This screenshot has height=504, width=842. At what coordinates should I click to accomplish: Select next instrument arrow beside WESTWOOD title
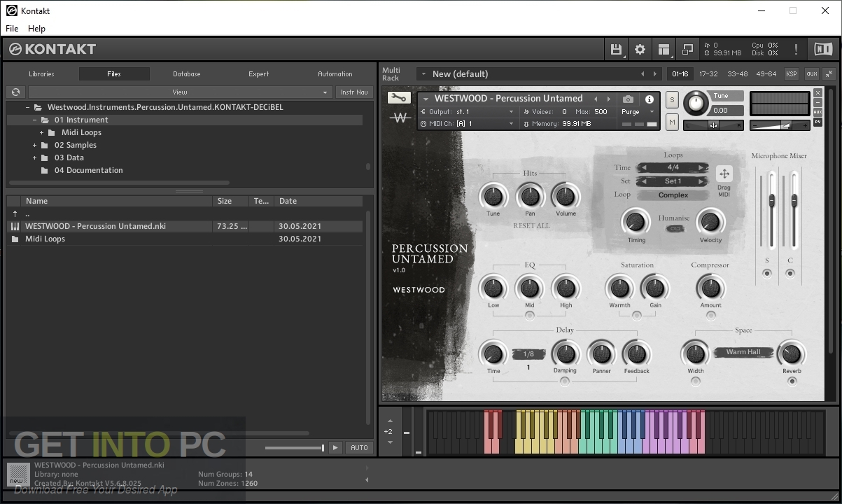point(609,99)
